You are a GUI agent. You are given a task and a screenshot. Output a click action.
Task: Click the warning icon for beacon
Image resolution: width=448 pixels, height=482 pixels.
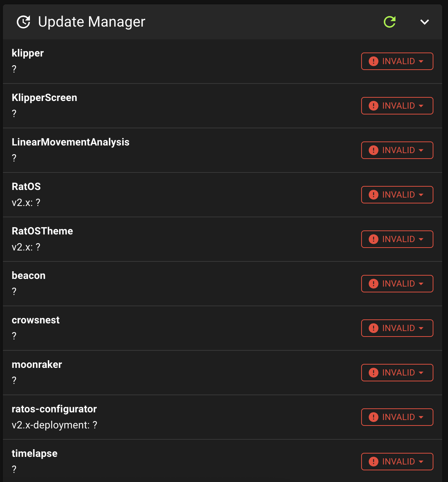374,284
